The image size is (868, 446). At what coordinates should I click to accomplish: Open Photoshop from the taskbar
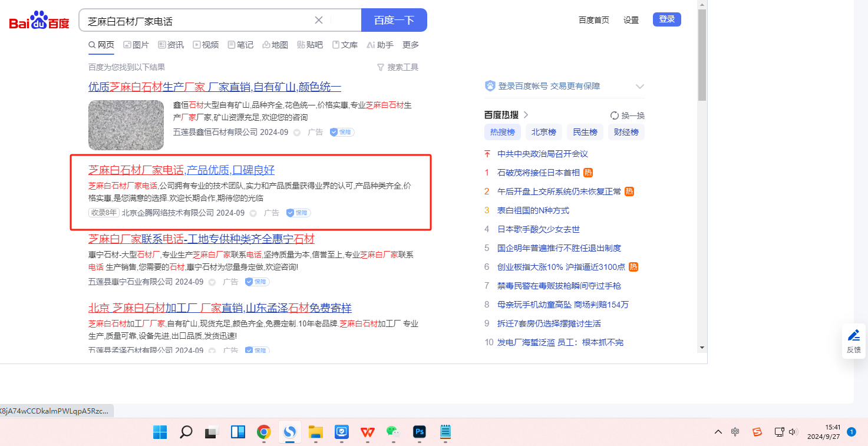click(x=419, y=432)
